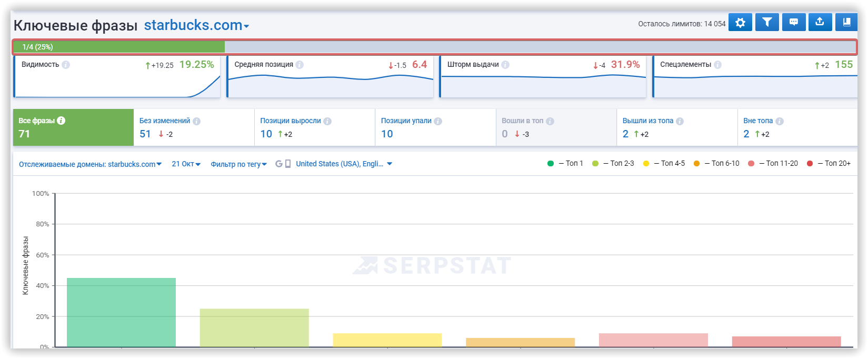Expand United States region dropdown
Image resolution: width=868 pixels, height=359 pixels.
344,164
